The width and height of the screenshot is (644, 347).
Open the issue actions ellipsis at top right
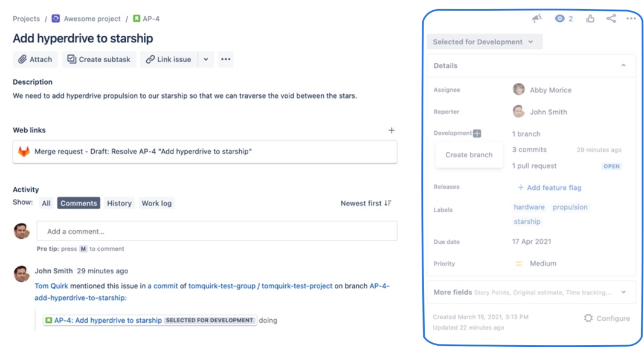pos(631,19)
